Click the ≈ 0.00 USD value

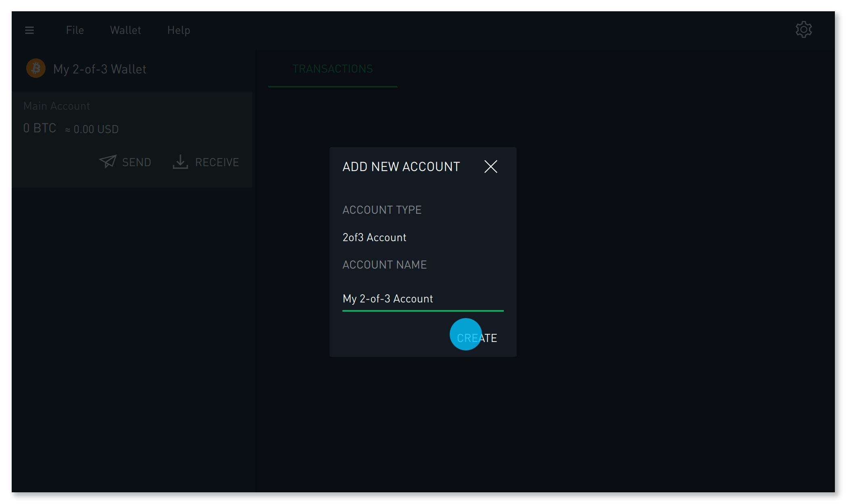tap(92, 129)
